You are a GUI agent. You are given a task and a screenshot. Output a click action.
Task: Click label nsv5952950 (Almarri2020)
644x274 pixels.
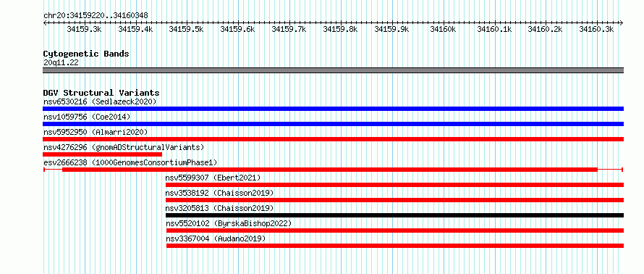[x=96, y=132]
